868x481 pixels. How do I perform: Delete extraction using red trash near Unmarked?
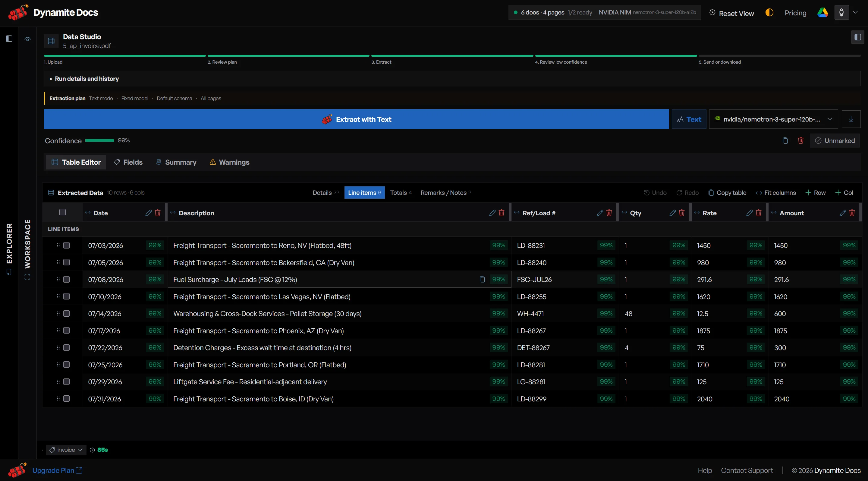pyautogui.click(x=800, y=141)
